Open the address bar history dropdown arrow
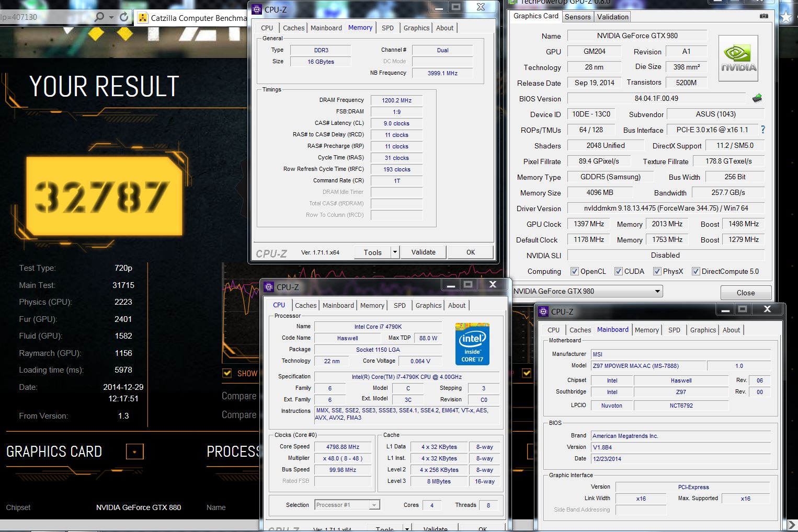 111,17
